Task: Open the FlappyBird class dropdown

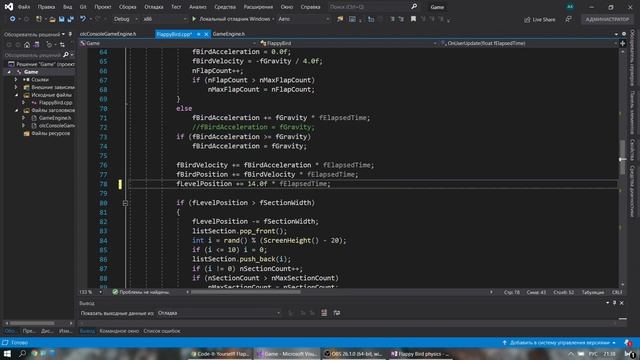Action: (348, 43)
